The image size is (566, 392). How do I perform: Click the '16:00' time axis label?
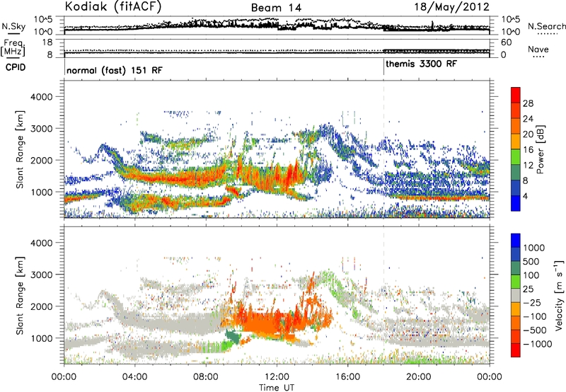coord(347,376)
